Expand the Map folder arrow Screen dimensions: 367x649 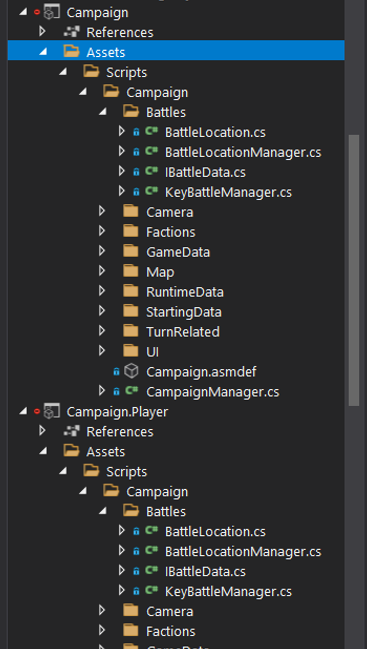click(102, 271)
